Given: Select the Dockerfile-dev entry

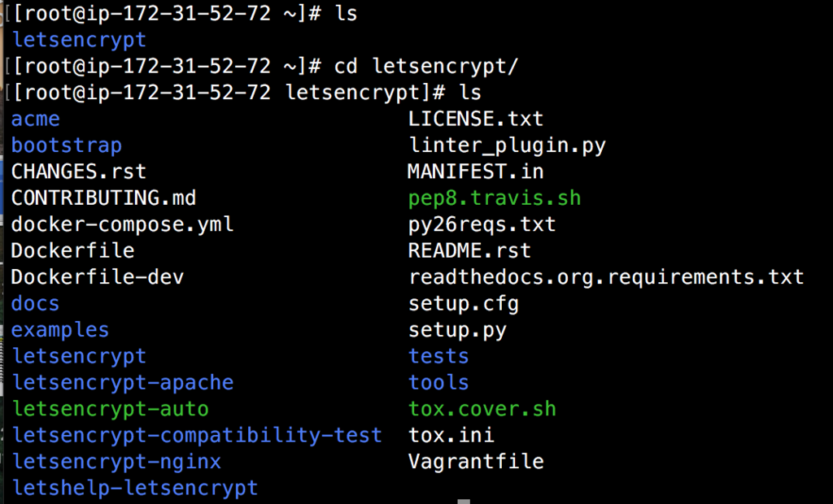Looking at the screenshot, I should click(x=98, y=277).
